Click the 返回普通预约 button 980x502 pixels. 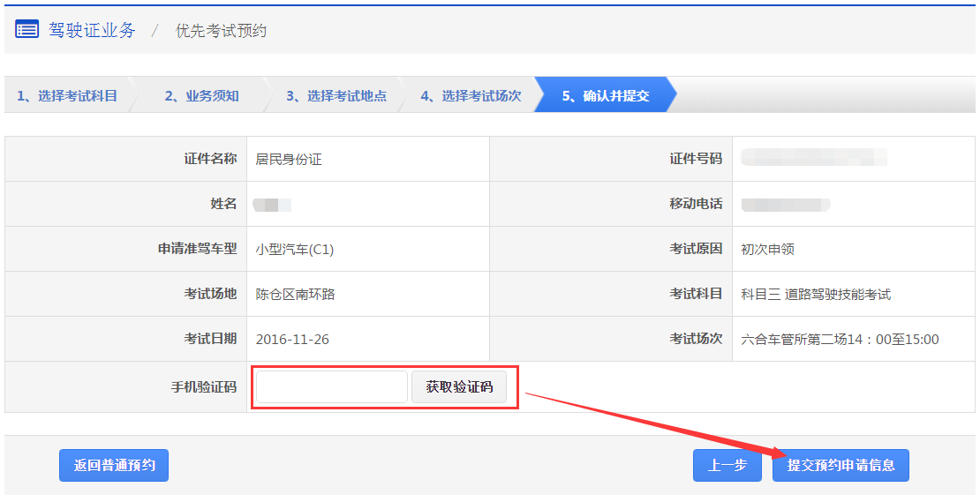point(114,465)
